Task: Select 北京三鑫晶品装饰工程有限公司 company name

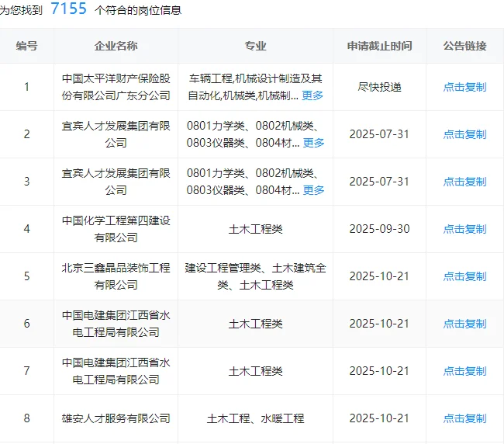Action: coord(116,276)
